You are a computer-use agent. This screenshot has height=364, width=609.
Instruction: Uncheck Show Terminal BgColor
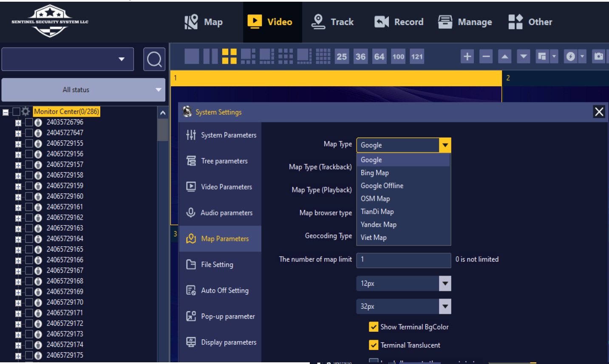point(374,327)
